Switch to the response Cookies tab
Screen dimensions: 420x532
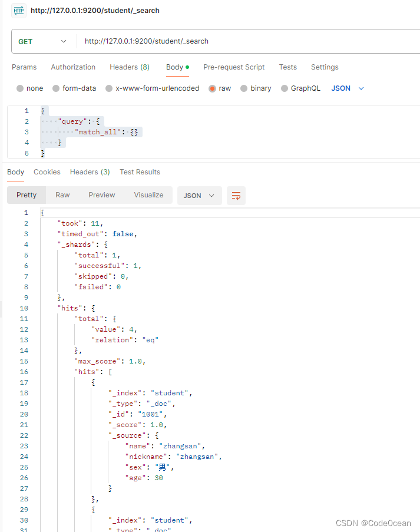[47, 172]
